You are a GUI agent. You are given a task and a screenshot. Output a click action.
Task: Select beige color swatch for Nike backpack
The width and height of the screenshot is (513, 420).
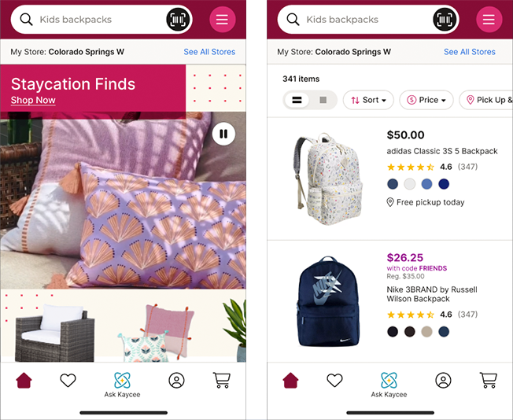coord(426,331)
